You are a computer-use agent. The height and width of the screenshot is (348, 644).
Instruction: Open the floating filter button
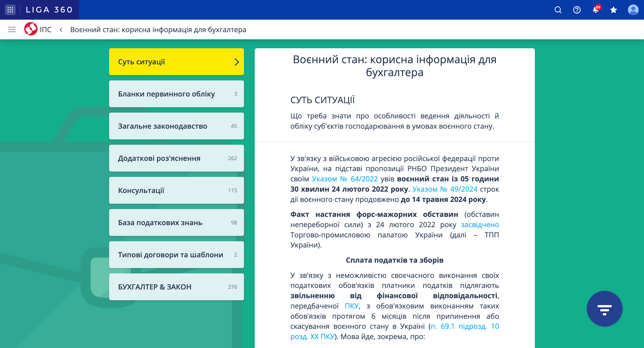[604, 309]
